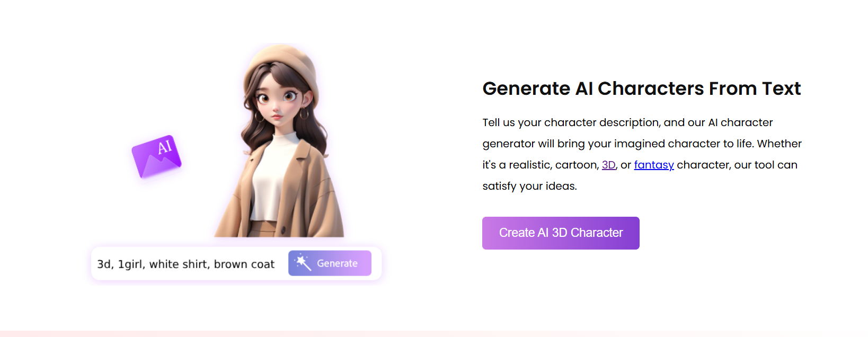868x337 pixels.
Task: Open the underlined 3D link
Action: click(x=608, y=165)
